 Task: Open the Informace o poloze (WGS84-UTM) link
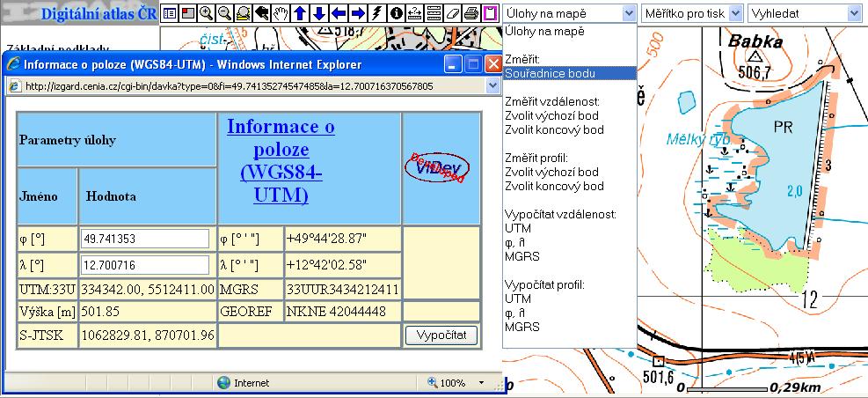(281, 161)
